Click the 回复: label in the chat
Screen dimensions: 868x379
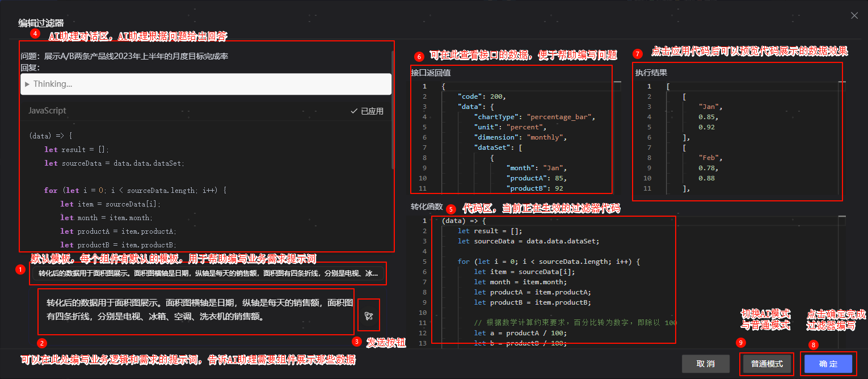point(30,68)
